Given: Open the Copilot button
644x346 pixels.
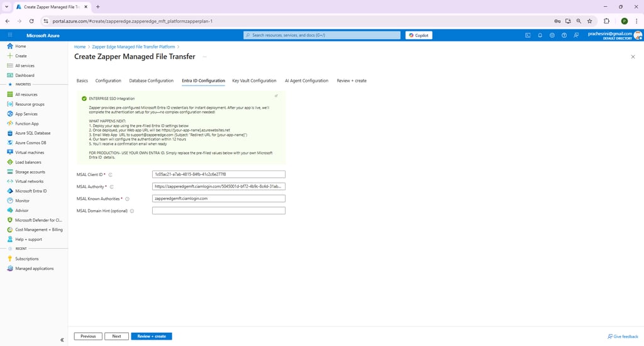Looking at the screenshot, I should click(419, 35).
